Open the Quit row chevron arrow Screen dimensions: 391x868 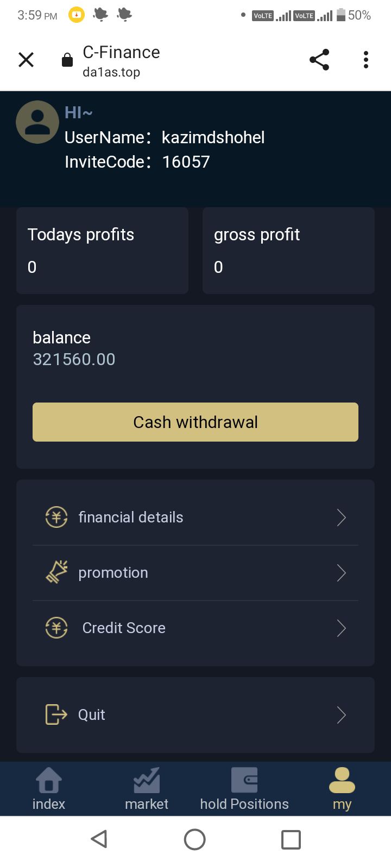(x=341, y=715)
